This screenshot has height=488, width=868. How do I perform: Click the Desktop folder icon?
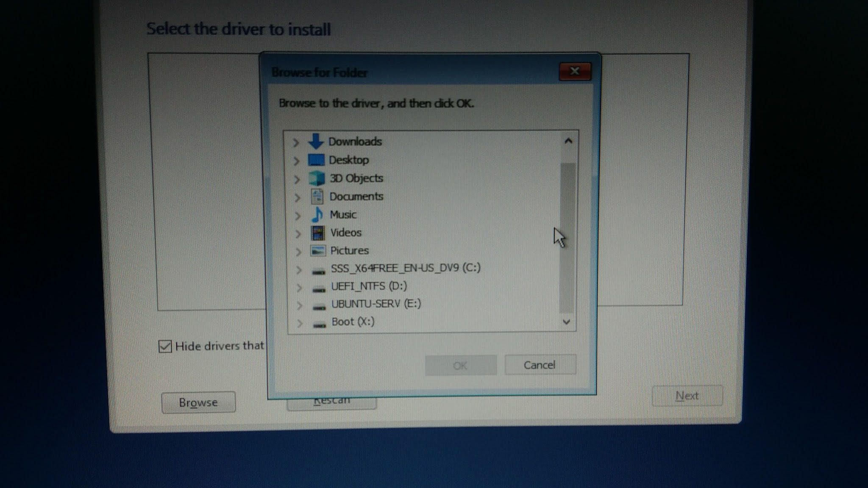click(316, 160)
